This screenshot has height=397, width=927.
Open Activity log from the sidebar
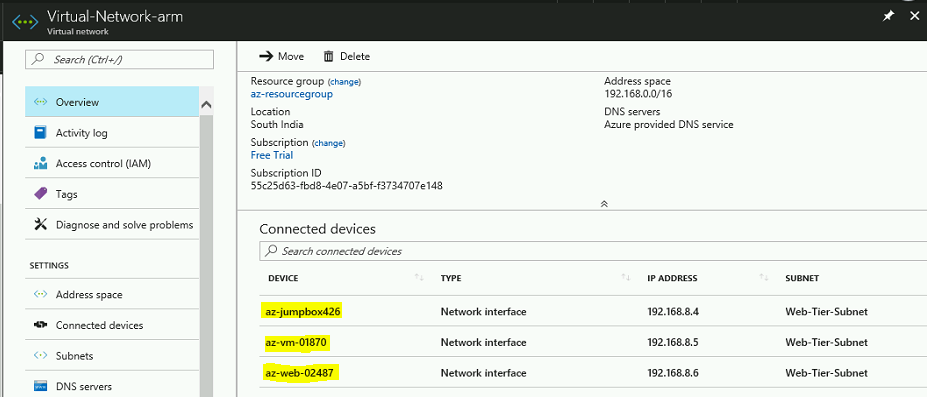tap(112, 133)
